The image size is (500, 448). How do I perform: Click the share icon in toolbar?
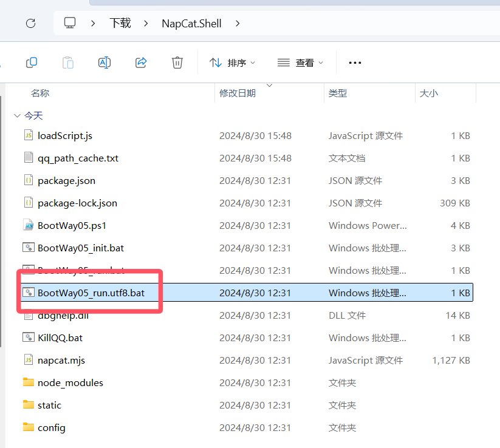(141, 63)
